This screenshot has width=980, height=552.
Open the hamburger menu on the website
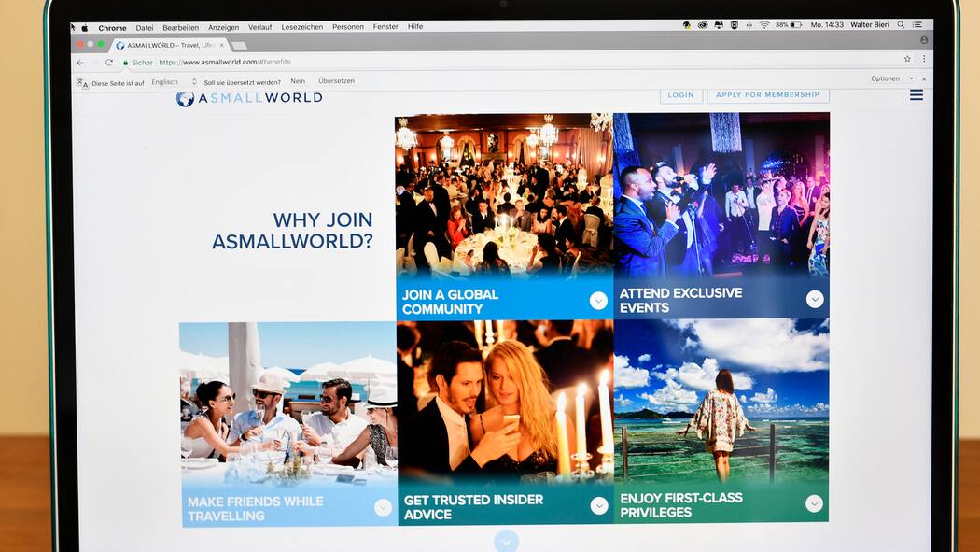916,95
